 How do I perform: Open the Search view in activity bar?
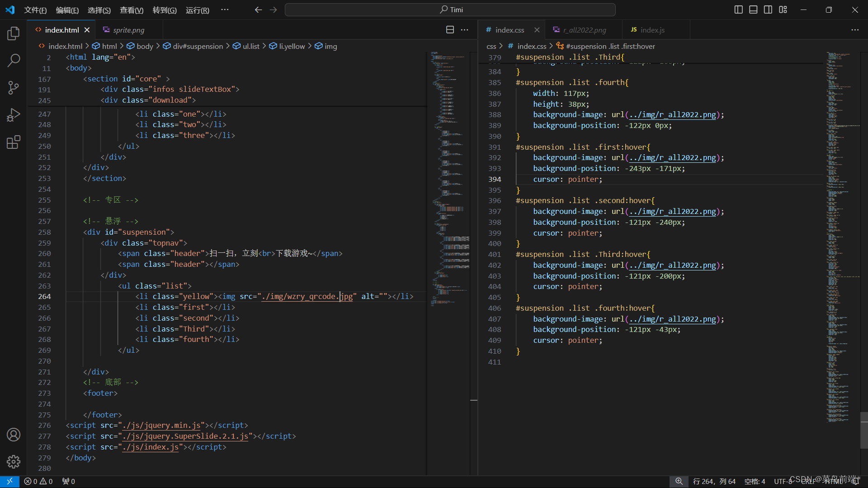tap(14, 60)
